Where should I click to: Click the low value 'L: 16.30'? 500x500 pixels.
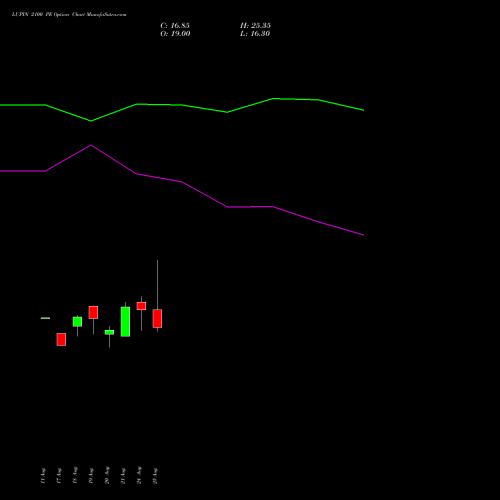255,34
